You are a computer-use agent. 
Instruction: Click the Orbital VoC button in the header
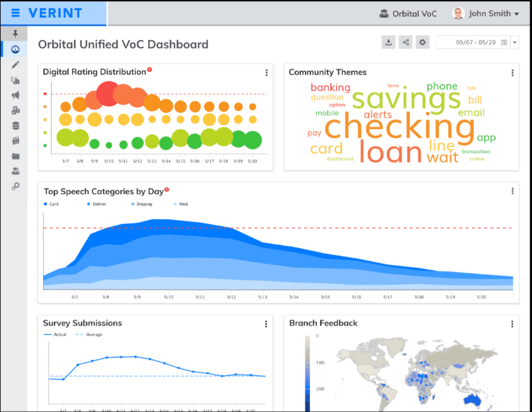coord(408,13)
